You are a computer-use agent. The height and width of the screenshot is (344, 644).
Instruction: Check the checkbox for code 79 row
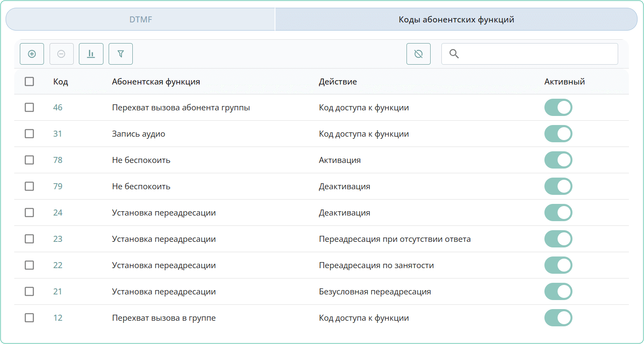[29, 186]
